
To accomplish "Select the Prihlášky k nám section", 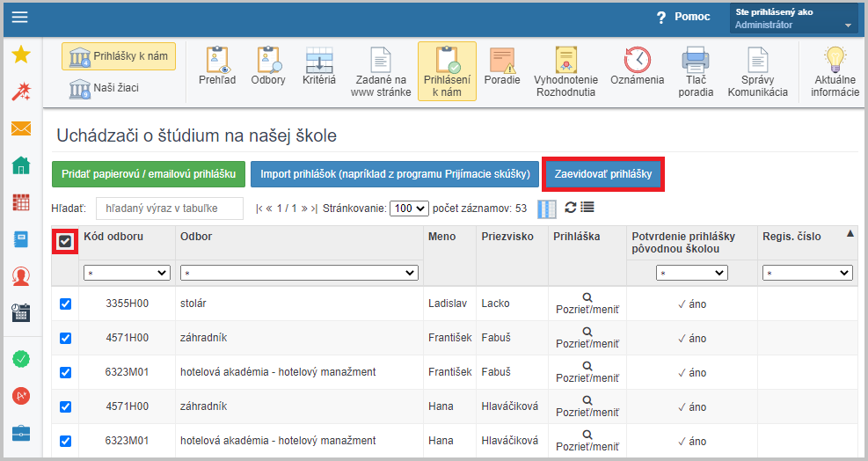I will (x=119, y=56).
